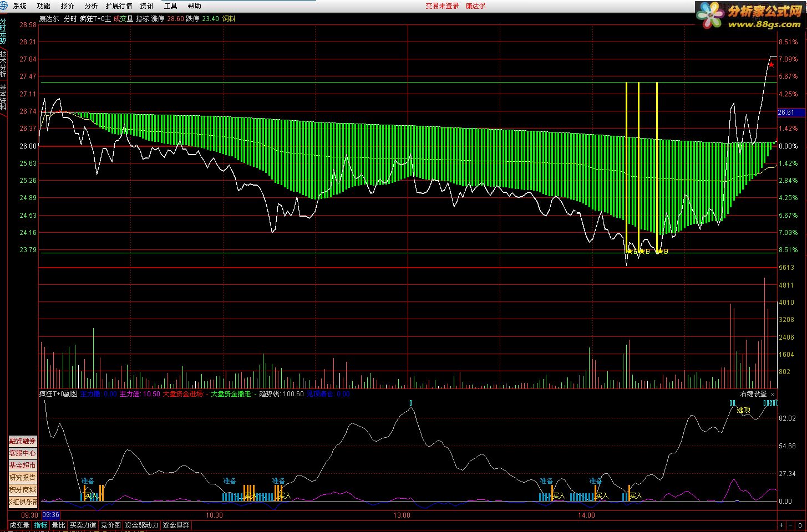Open the 工具 menu
Image resolution: width=807 pixels, height=532 pixels.
click(x=170, y=6)
